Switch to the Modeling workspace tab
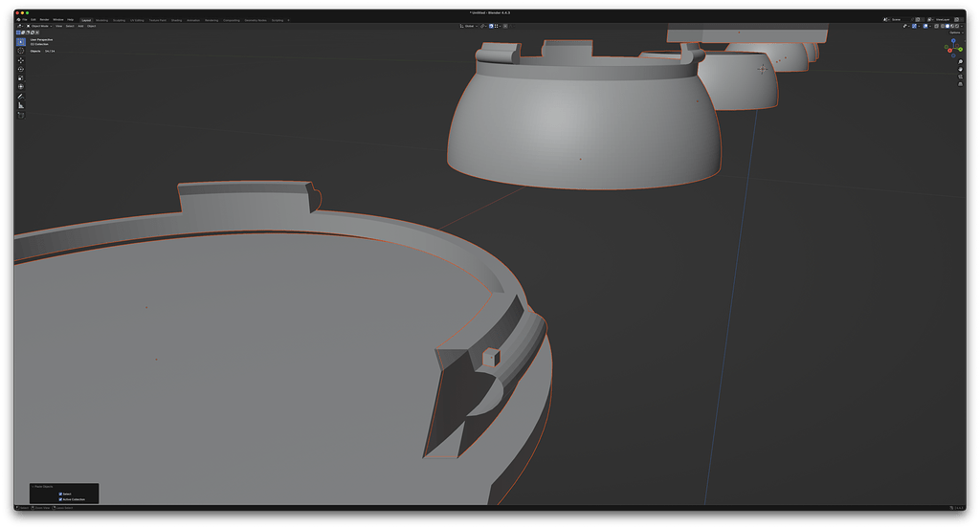Viewport: 980px width, 528px height. [x=101, y=20]
